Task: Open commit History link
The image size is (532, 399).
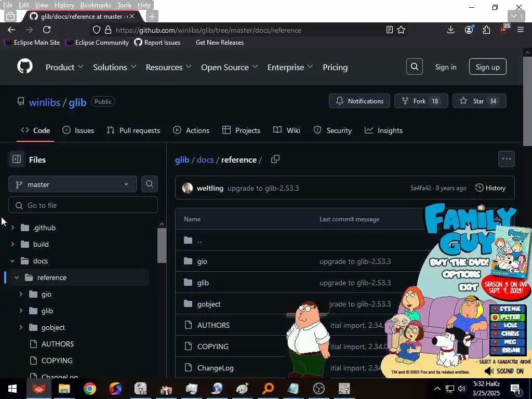Action: pyautogui.click(x=490, y=188)
